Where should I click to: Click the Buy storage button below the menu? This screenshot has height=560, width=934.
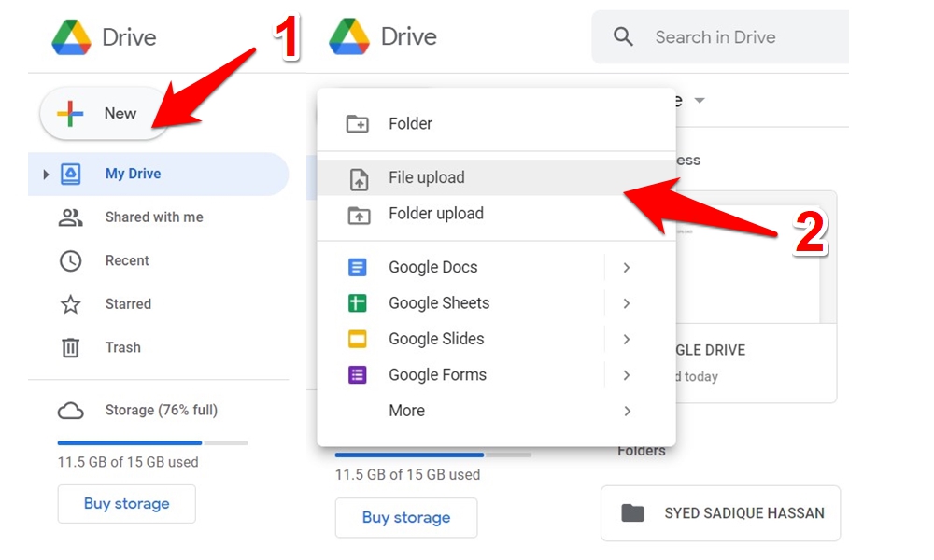406,518
